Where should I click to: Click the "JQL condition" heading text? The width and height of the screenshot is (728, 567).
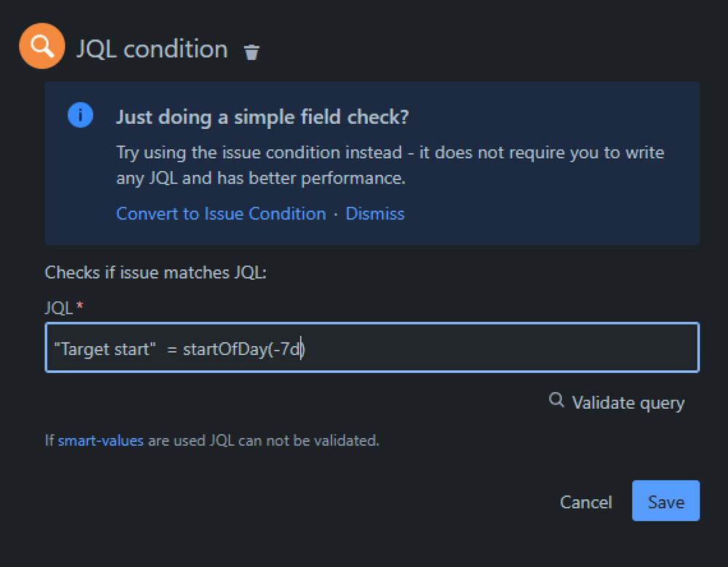pos(152,49)
